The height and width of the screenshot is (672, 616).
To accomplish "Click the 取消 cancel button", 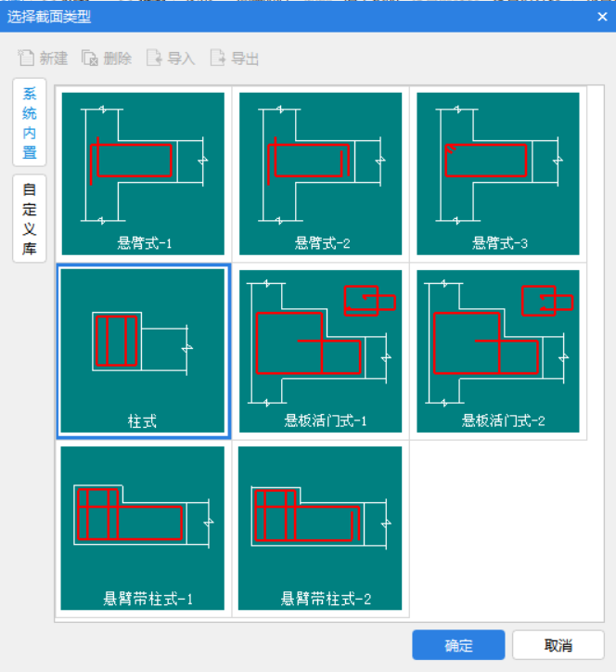I will click(558, 644).
